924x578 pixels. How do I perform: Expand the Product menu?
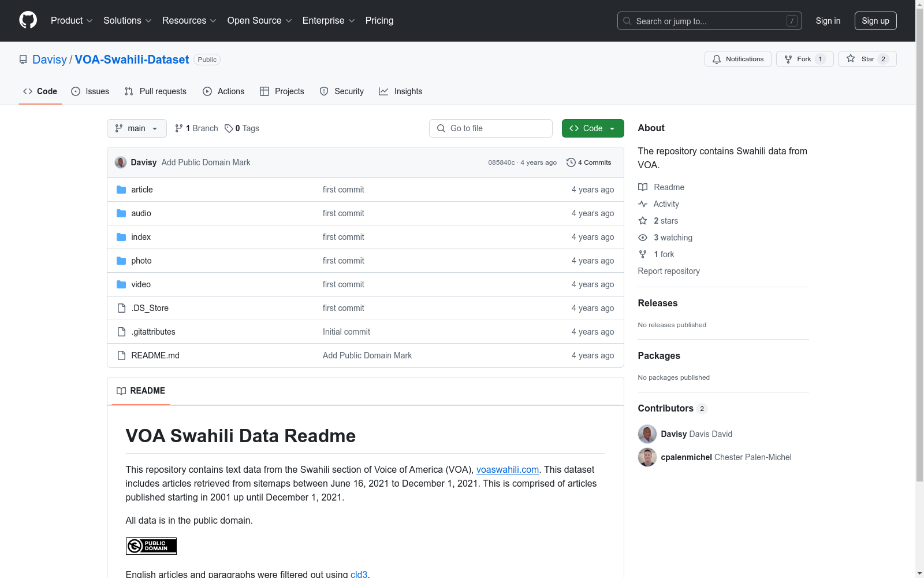click(x=72, y=20)
